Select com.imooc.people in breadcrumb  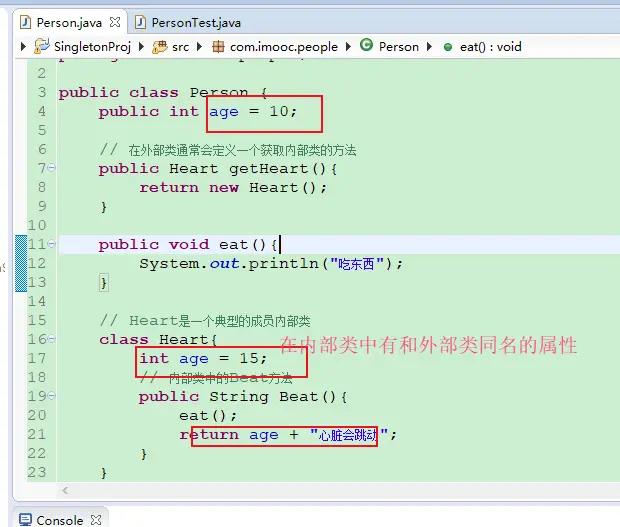coord(284,47)
